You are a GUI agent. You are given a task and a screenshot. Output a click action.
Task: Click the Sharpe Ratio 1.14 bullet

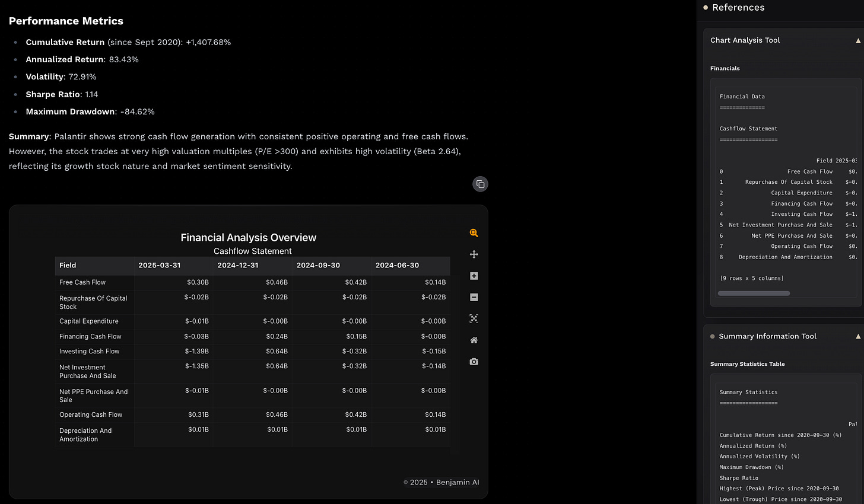point(62,94)
